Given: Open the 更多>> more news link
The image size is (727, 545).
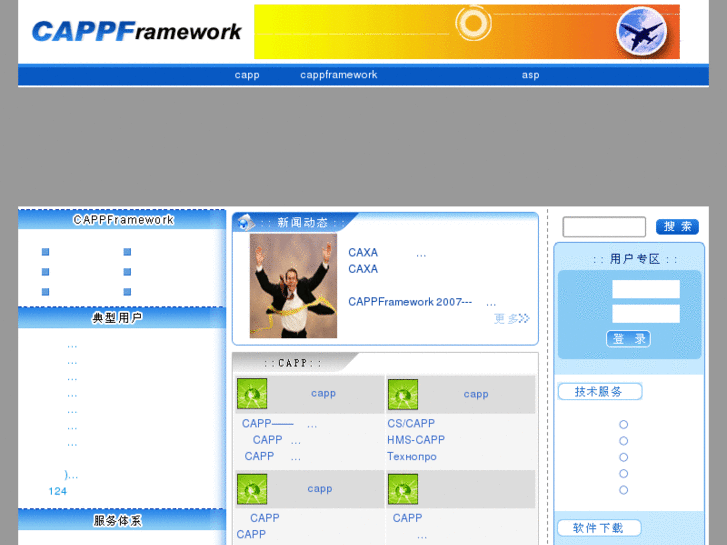Looking at the screenshot, I should click(511, 318).
